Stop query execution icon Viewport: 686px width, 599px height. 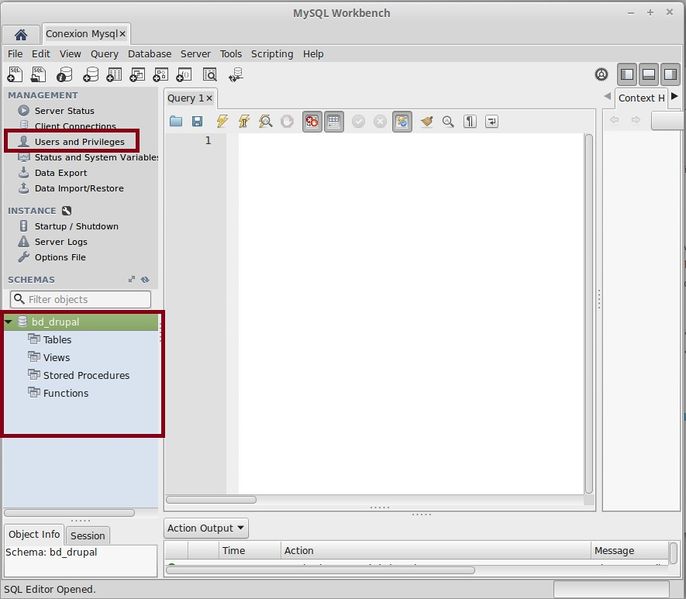(287, 121)
